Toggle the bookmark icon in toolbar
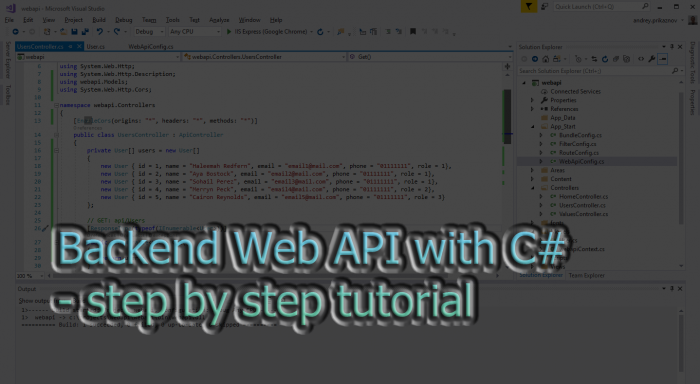Image resolution: width=700 pixels, height=384 pixels. [x=413, y=32]
